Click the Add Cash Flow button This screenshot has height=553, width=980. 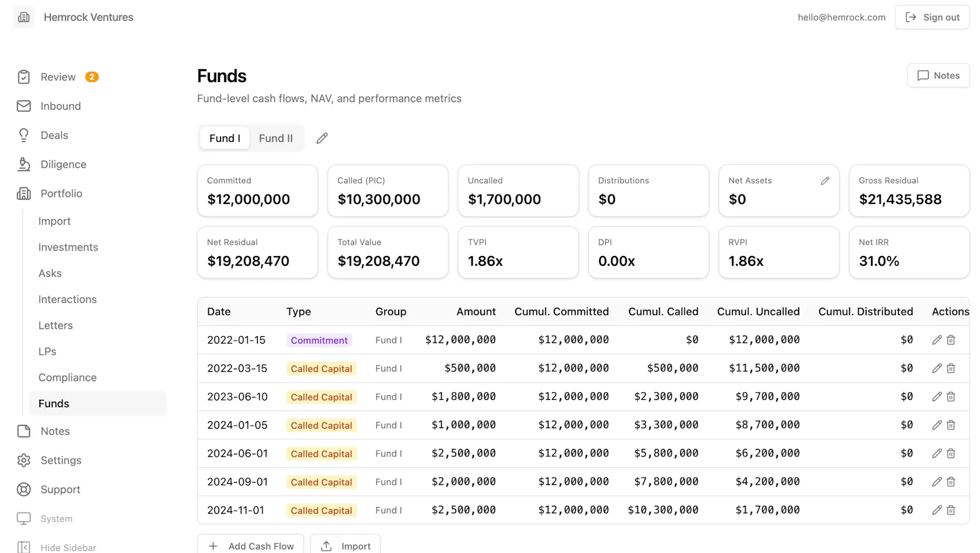point(251,546)
